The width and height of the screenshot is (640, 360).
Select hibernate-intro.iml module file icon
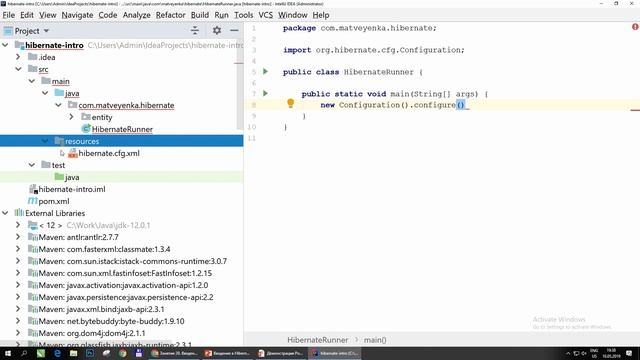(x=33, y=189)
